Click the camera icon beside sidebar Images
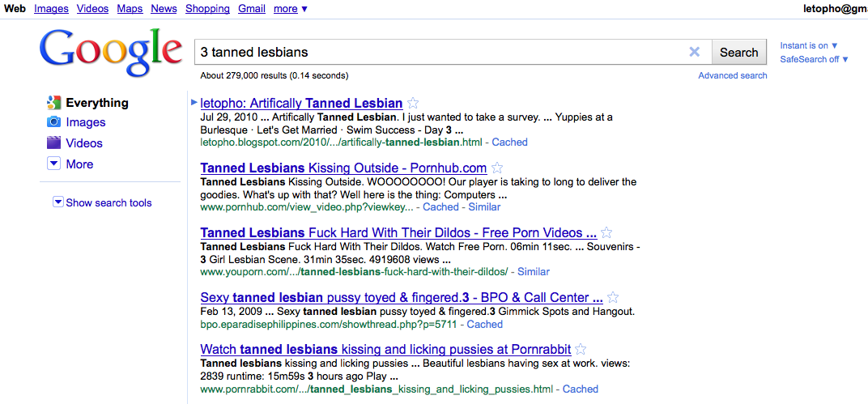This screenshot has height=404, width=868. coord(53,122)
